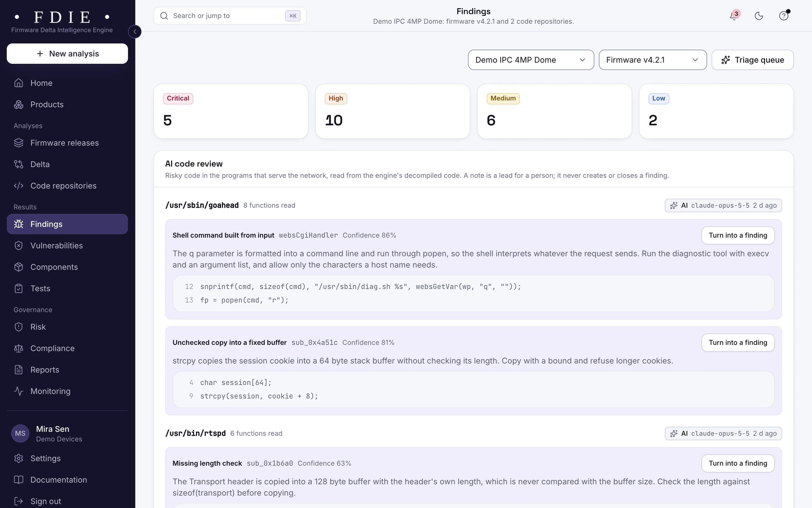
Task: Open the notifications bell
Action: click(734, 16)
